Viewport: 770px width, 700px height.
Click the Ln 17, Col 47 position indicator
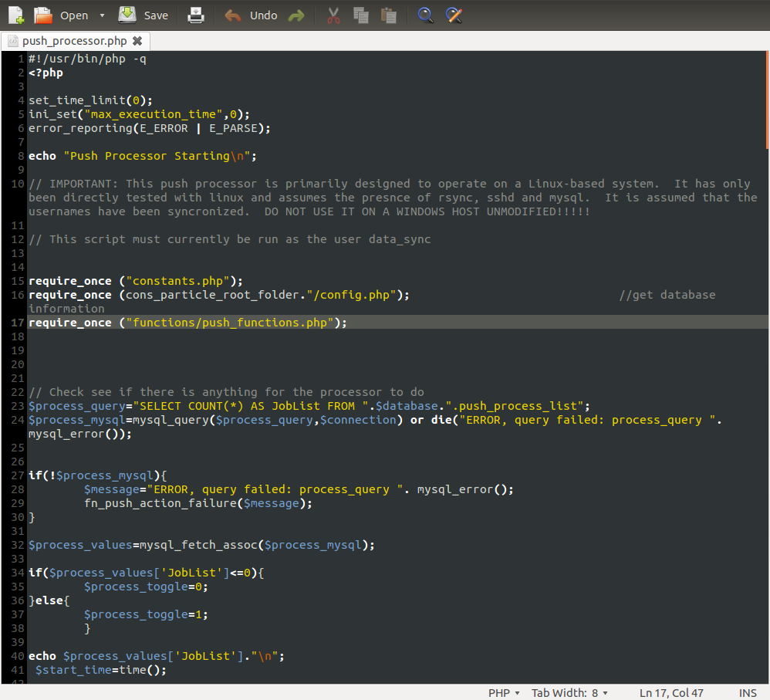click(671, 693)
